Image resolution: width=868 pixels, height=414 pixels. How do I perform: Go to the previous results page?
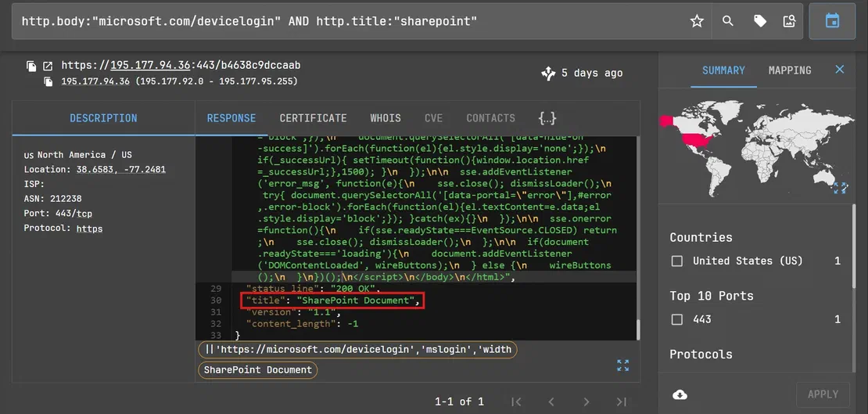551,401
